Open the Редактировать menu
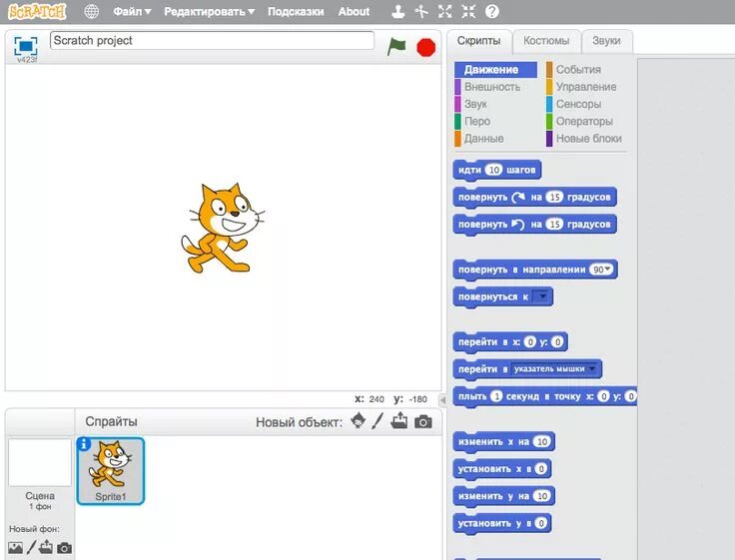Viewport: 735px width, 560px height. click(209, 12)
